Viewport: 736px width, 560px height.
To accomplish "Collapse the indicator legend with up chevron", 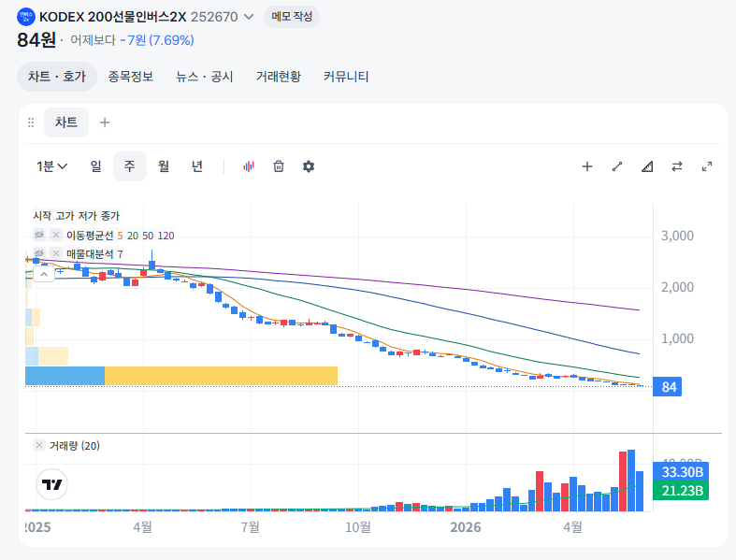I will click(44, 274).
